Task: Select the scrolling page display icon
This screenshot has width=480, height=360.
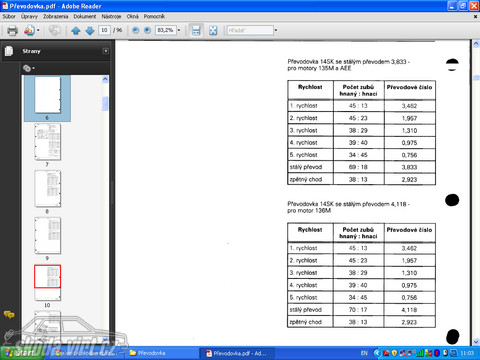Action: click(x=196, y=30)
